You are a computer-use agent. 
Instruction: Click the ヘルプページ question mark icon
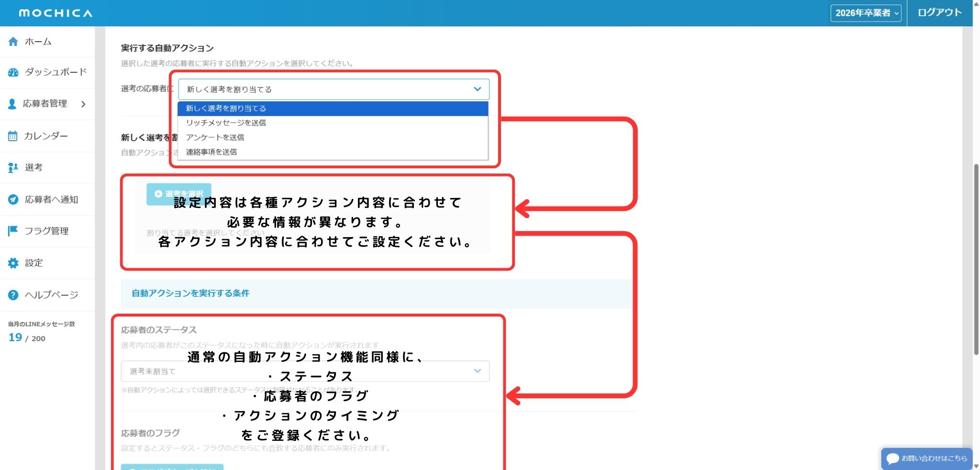pos(13,295)
